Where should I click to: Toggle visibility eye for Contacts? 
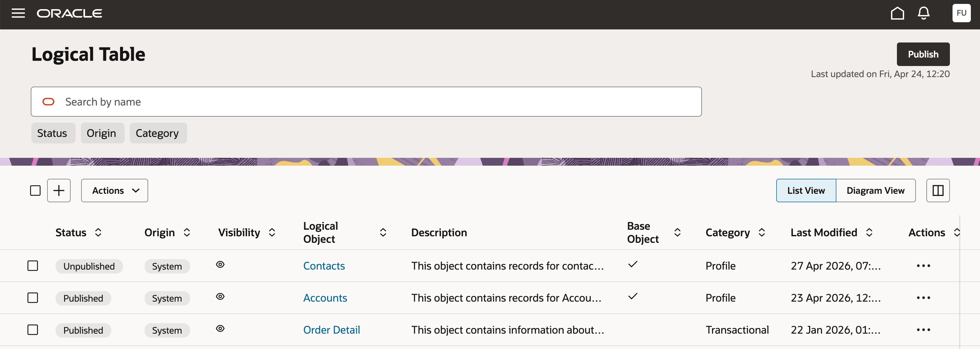[220, 264]
